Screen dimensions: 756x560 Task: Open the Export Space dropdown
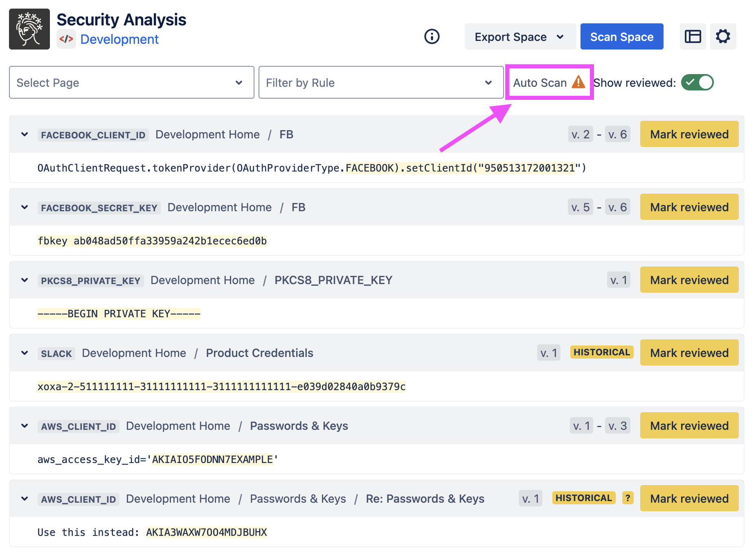click(x=520, y=37)
